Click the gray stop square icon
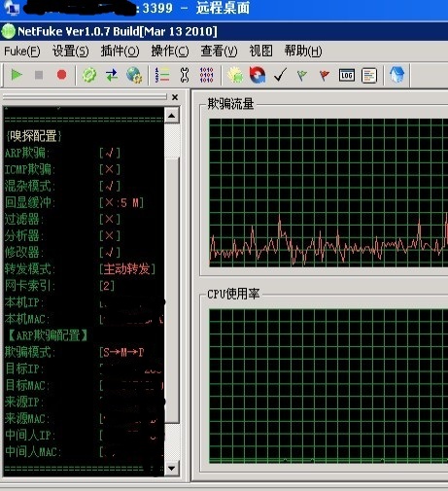This screenshot has width=448, height=491. [x=39, y=75]
